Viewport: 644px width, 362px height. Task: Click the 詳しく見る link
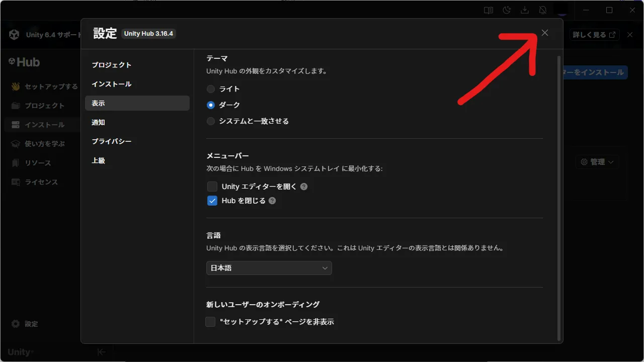594,34
